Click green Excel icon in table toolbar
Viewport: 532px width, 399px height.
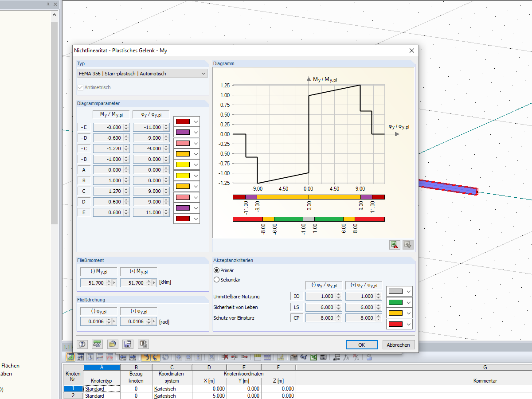point(313,357)
